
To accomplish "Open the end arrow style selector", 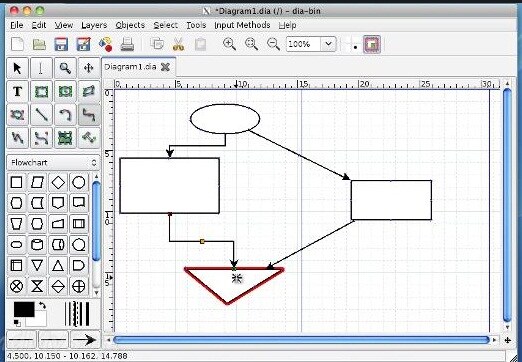I will 85,340.
